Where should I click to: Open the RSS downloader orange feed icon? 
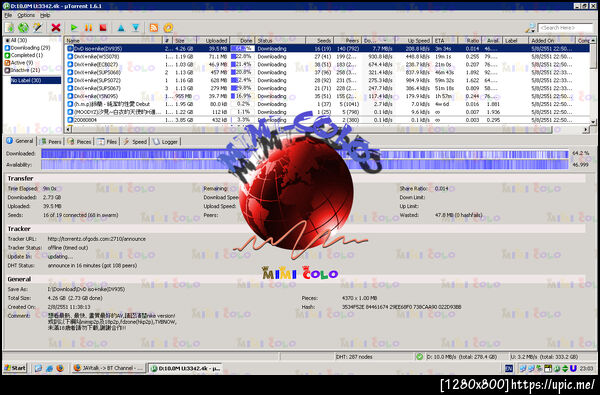[154, 28]
